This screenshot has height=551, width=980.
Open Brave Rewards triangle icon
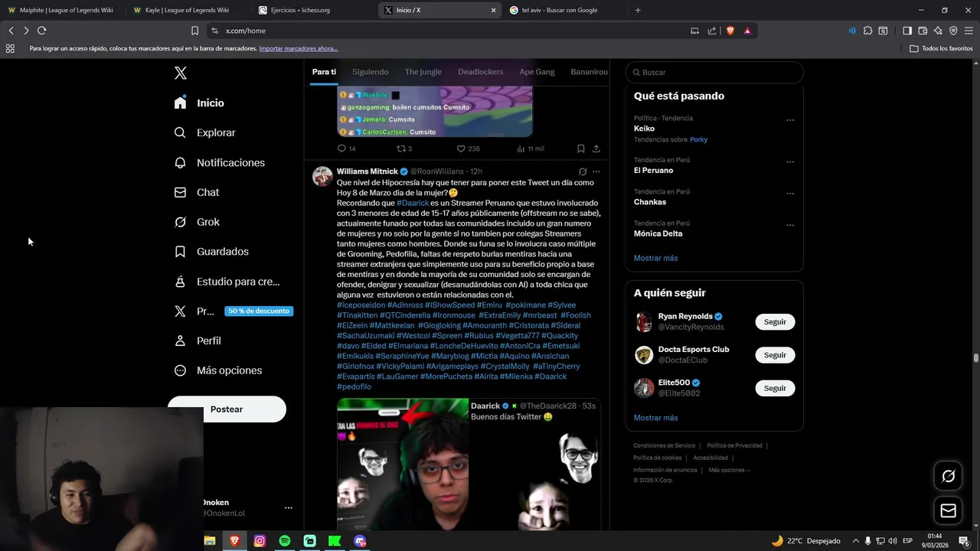coord(747,31)
